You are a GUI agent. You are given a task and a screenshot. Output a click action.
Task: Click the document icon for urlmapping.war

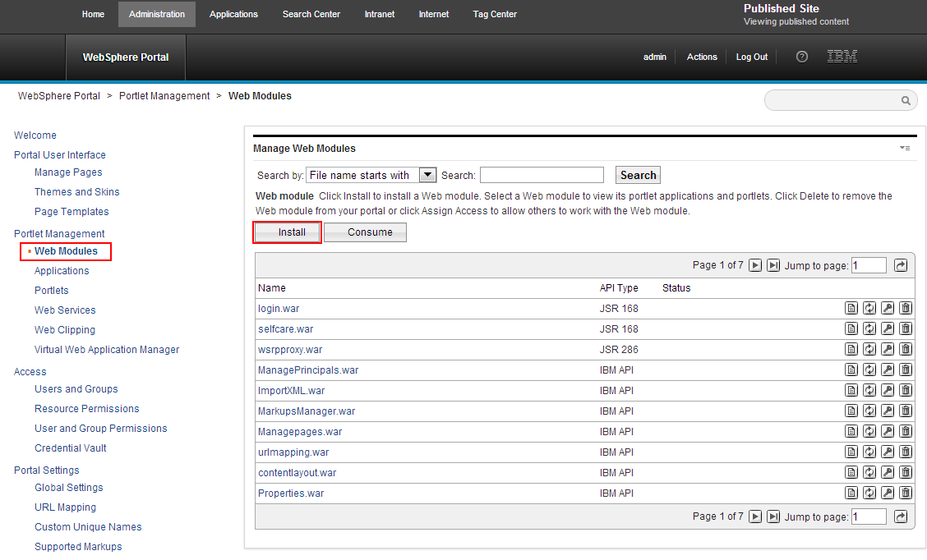[851, 452]
